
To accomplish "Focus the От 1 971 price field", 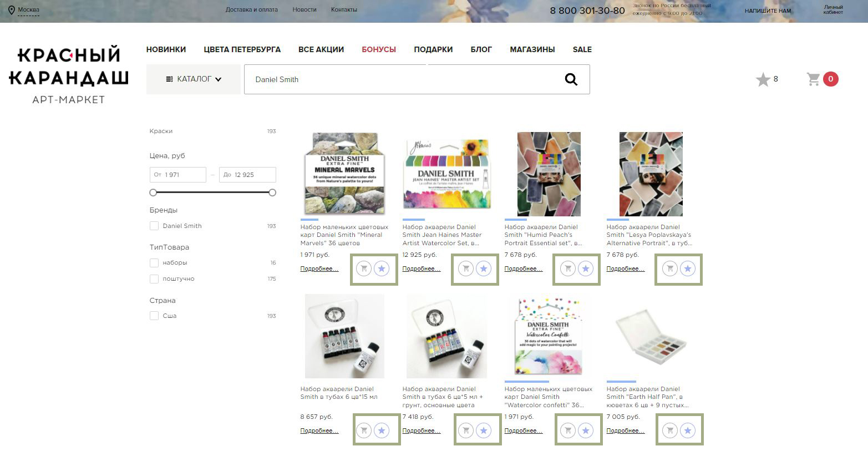I will [x=178, y=175].
